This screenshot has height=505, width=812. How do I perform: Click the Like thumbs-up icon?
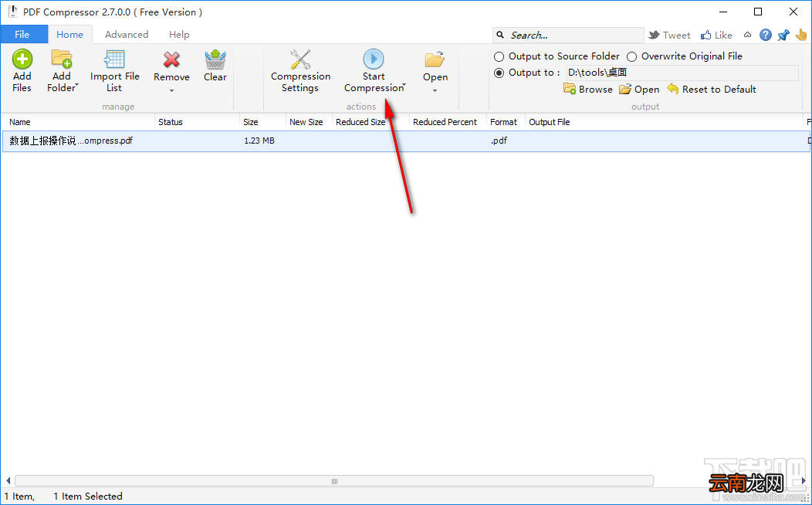pos(705,35)
